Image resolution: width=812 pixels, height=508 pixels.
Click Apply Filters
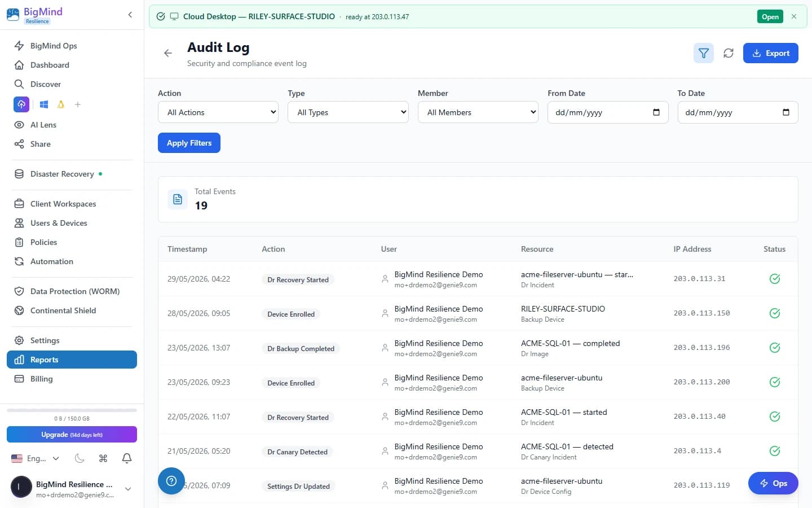click(x=189, y=143)
